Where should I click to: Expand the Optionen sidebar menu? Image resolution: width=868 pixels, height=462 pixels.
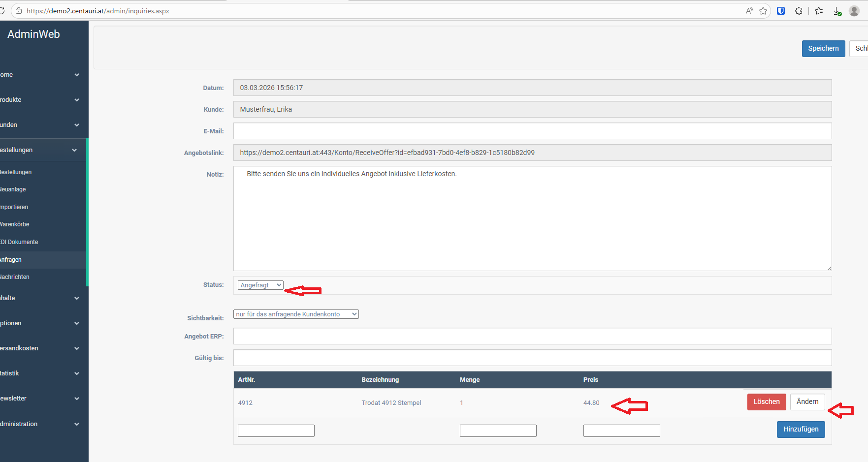tap(43, 323)
